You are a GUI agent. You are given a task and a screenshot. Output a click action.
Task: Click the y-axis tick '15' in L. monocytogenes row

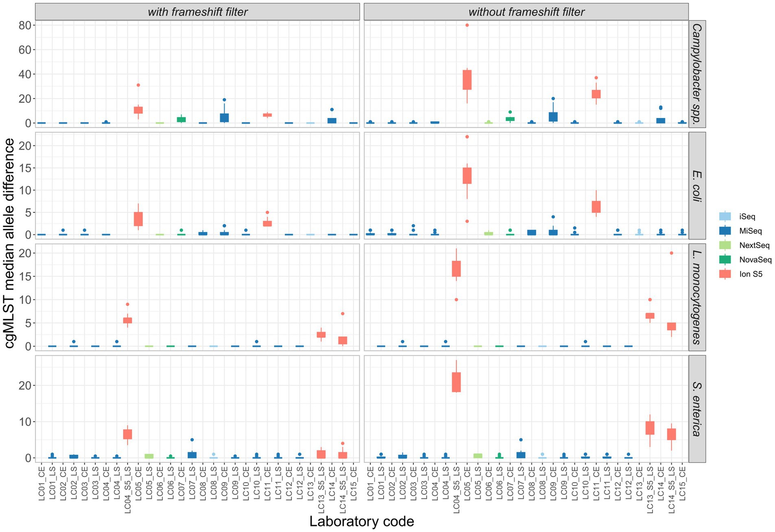(25, 277)
